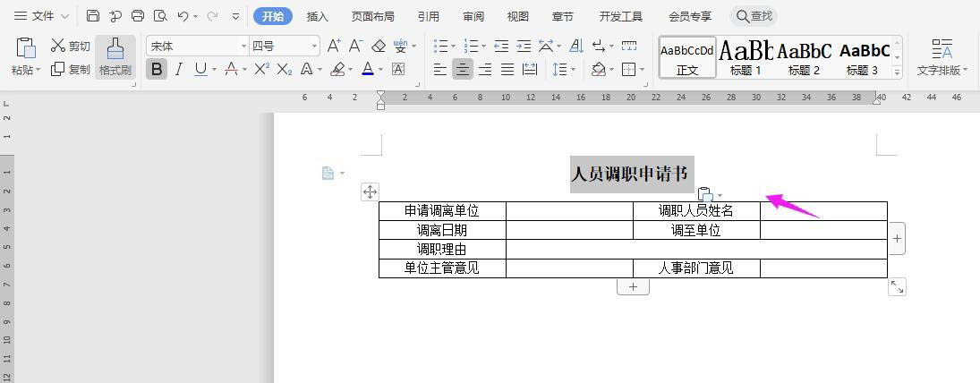The height and width of the screenshot is (383, 980).
Task: Open the 页面布局 tab
Action: click(x=372, y=17)
